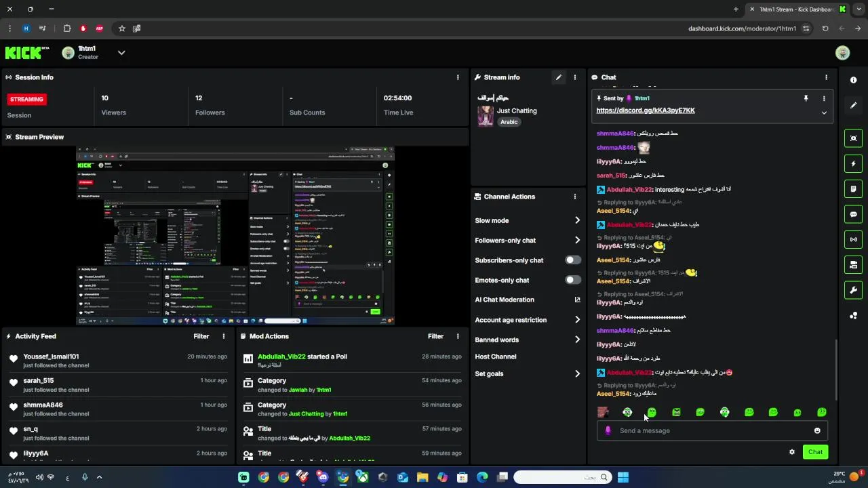Click Just Chatting link in category change
The height and width of the screenshot is (488, 868).
307,414
